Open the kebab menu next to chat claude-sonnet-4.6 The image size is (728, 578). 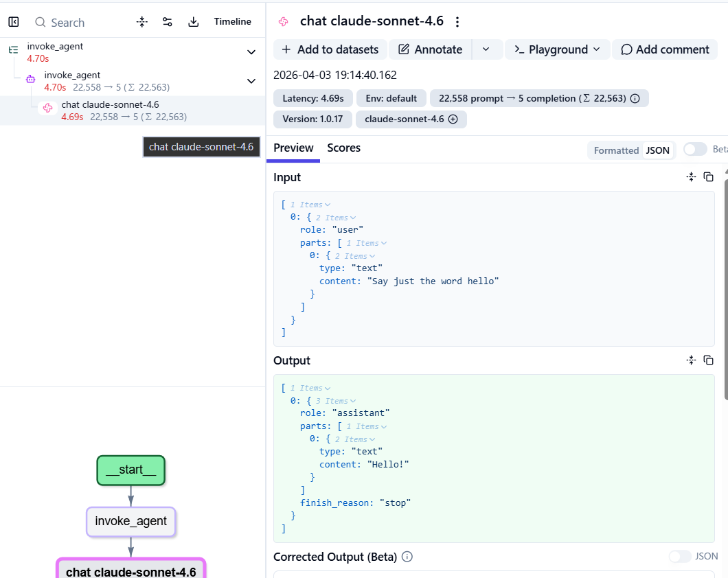[x=457, y=21]
